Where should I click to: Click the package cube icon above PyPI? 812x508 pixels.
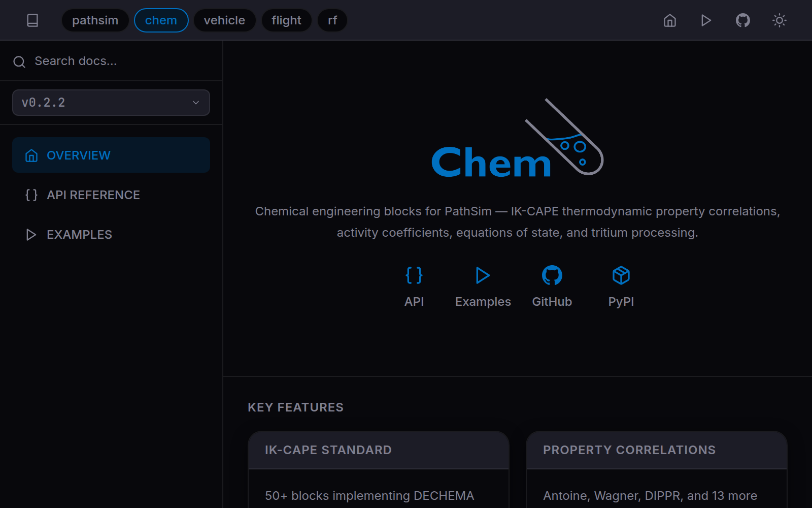pos(621,275)
